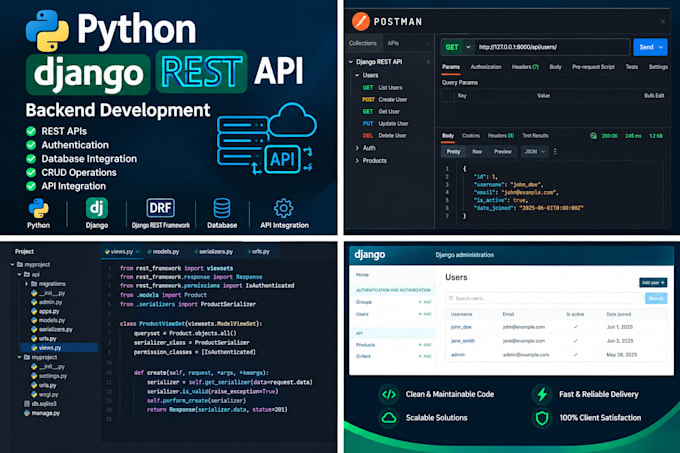The height and width of the screenshot is (453, 680).
Task: Click the shield icon for 100% Client Satisfaction
Action: tap(542, 418)
